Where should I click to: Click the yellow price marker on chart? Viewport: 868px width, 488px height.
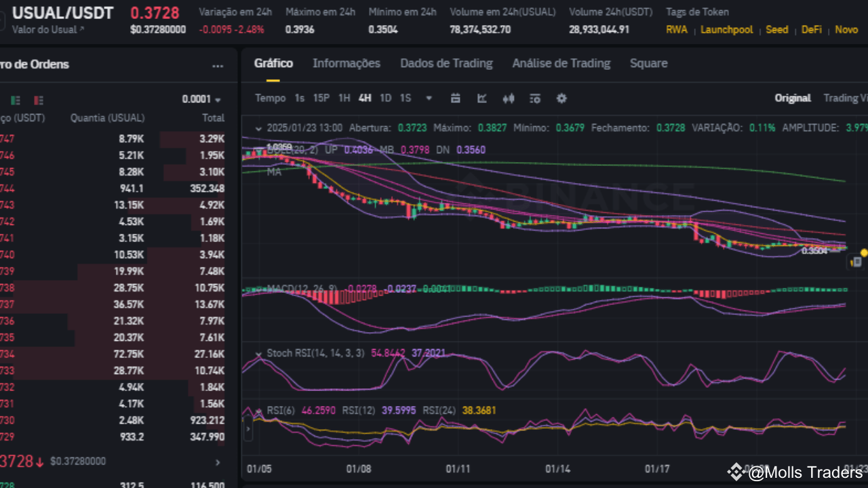coord(864,253)
